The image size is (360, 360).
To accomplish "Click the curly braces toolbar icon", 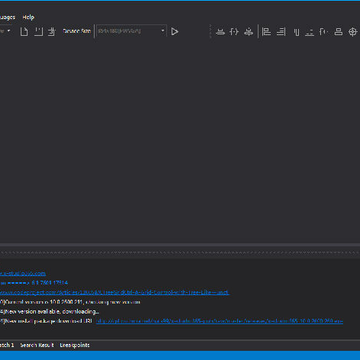I will coord(234,32).
